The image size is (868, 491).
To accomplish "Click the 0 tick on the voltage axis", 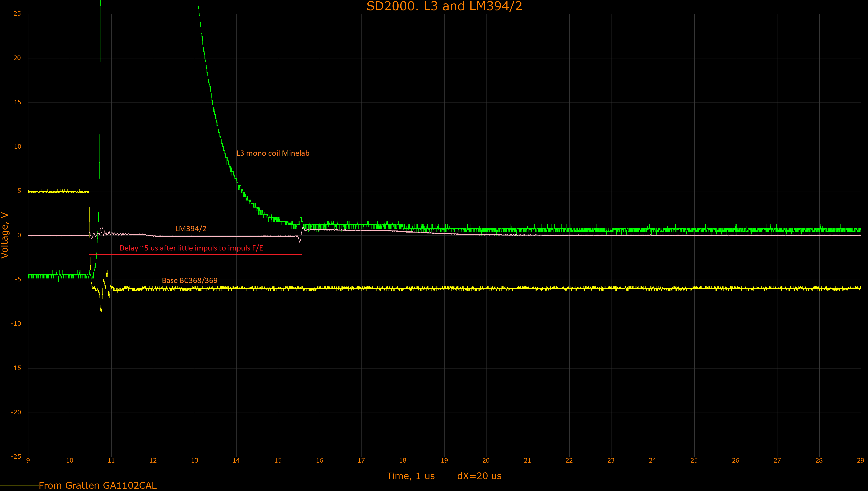I will click(x=19, y=235).
